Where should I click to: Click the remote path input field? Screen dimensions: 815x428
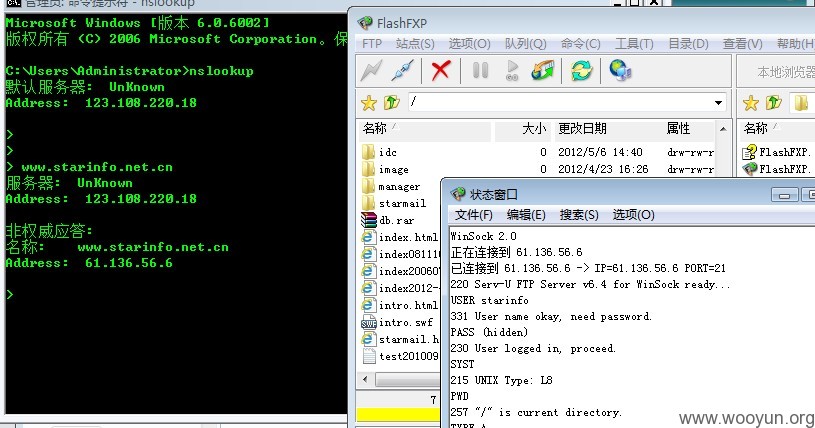point(560,102)
